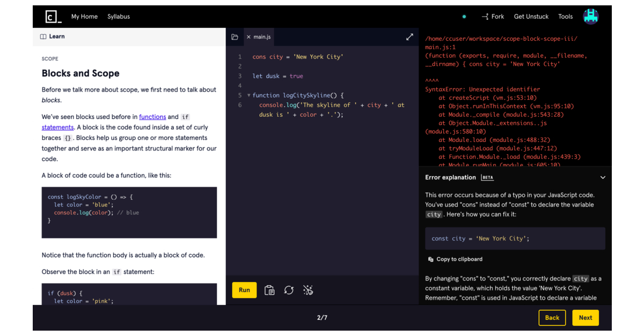Click the Get Unstuck option

click(531, 17)
